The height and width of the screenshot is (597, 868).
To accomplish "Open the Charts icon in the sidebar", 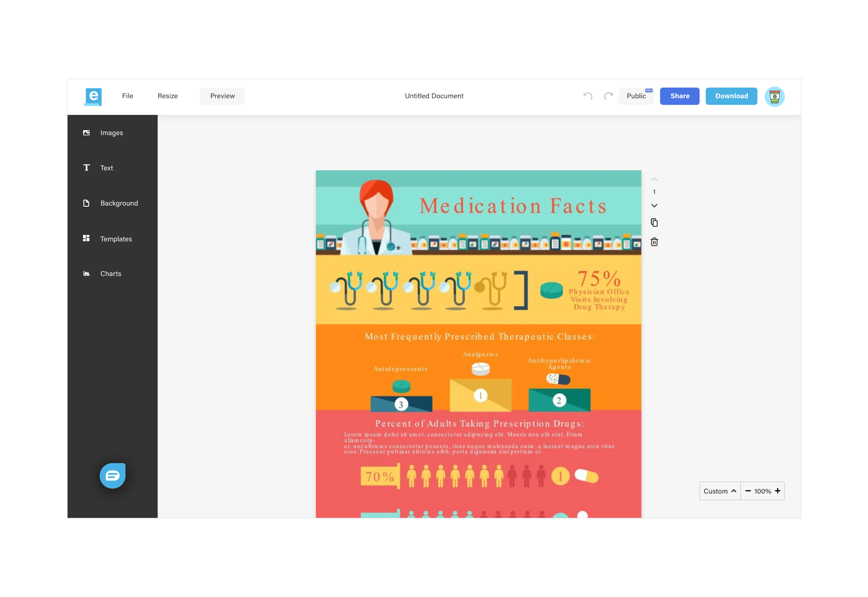I will click(86, 273).
